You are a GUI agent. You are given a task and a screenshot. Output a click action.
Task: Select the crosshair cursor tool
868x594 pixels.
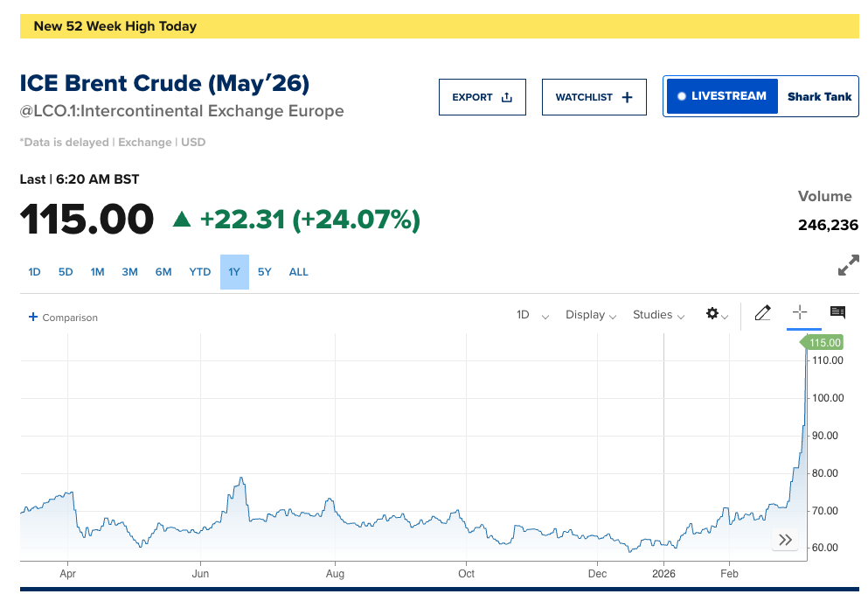[799, 312]
